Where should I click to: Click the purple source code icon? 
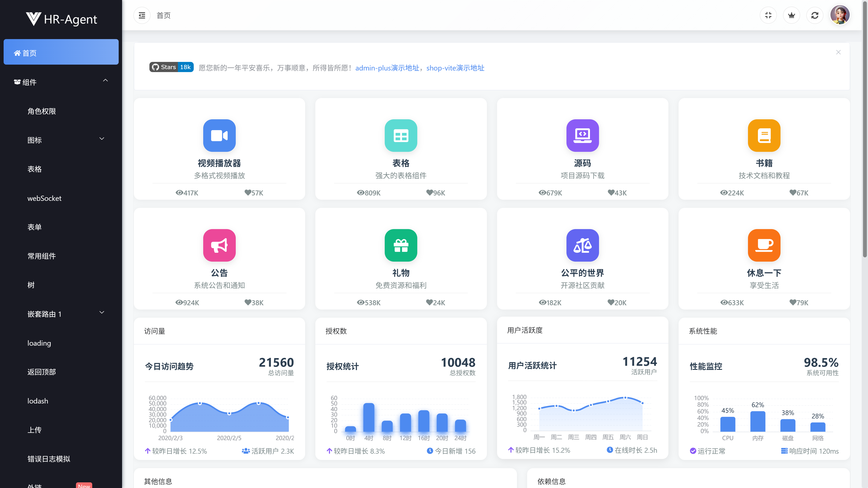(x=582, y=135)
